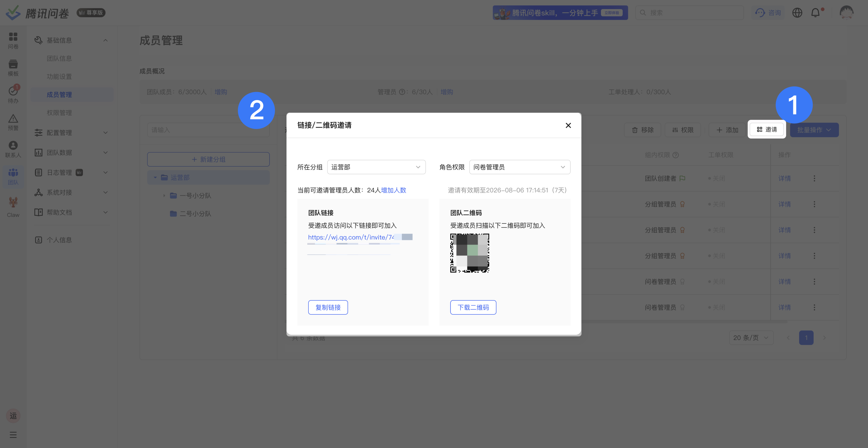Click the help icon beside 组内权限
Viewport: 868px width, 448px height.
[676, 155]
